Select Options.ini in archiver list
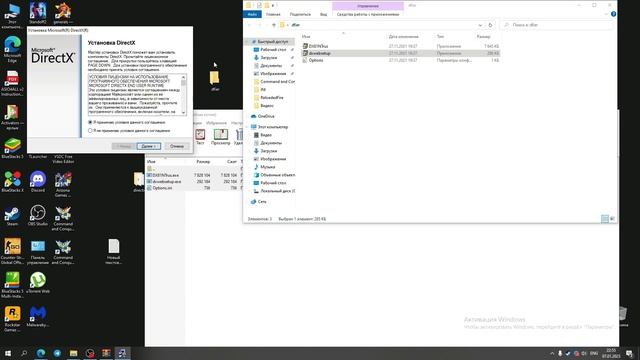The image size is (640, 360). (x=162, y=188)
